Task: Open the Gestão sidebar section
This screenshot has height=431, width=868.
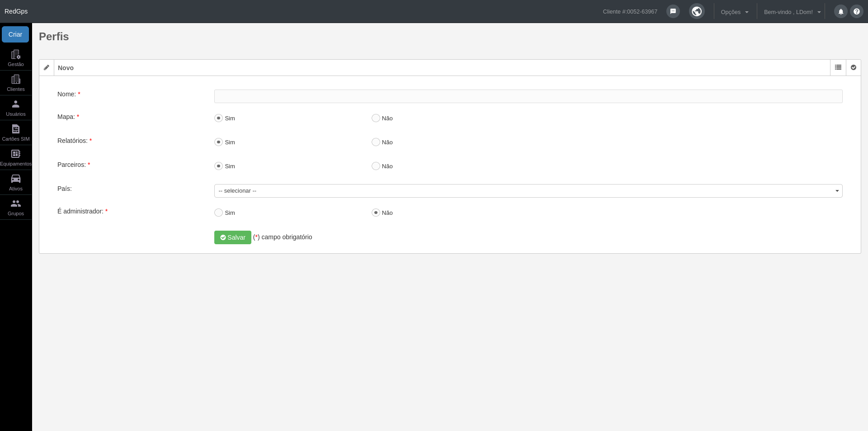Action: click(16, 58)
